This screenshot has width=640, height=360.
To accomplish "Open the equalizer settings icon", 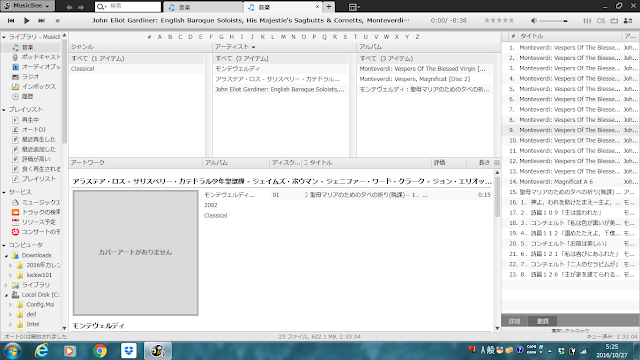I will point(587,20).
